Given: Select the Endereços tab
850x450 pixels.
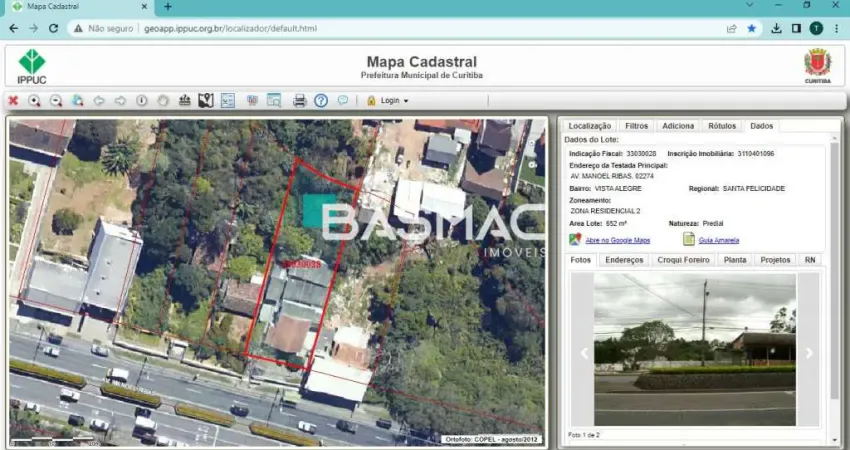Looking at the screenshot, I should point(624,260).
